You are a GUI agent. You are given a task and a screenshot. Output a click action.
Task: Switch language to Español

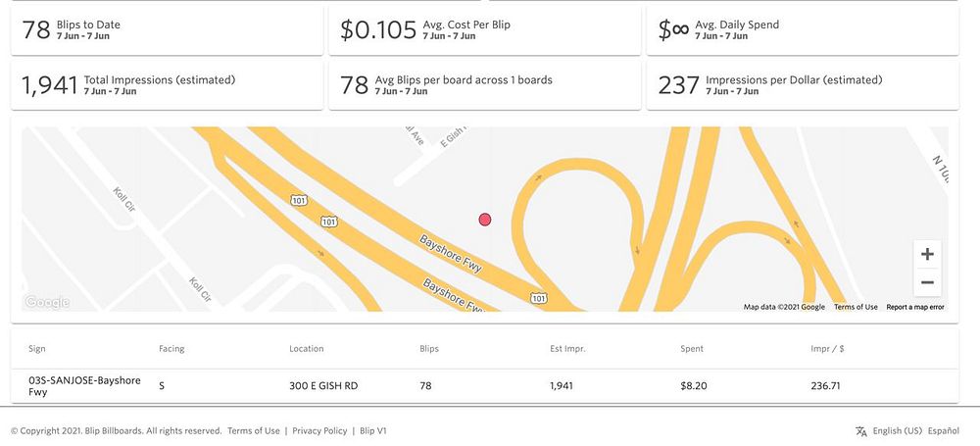(x=944, y=430)
